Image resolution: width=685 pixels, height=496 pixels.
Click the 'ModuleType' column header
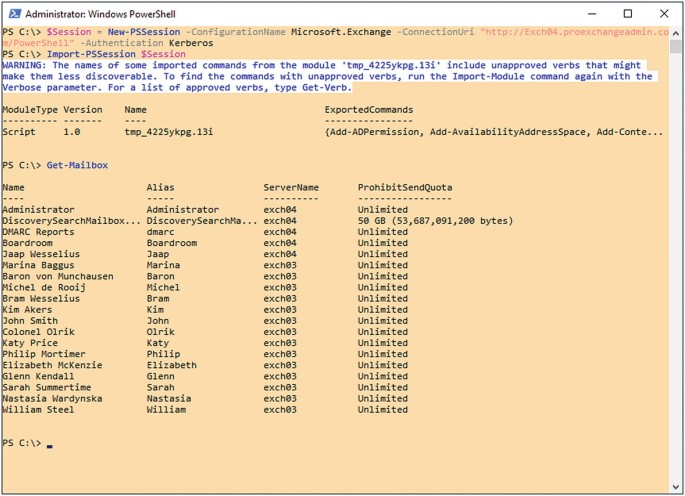[x=30, y=110]
